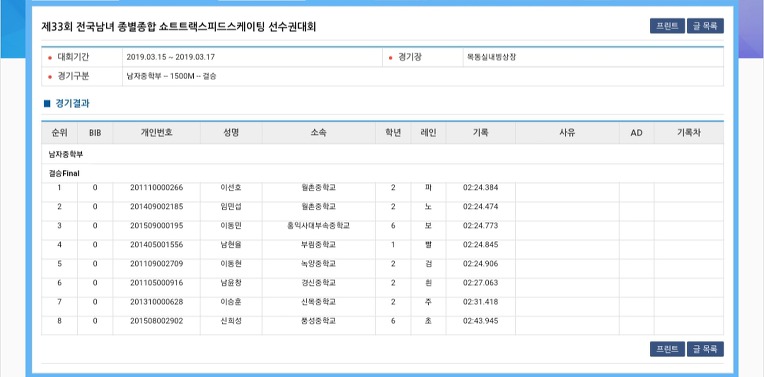The width and height of the screenshot is (764, 377).
Task: Select the name in the 02:24.384 row
Action: [x=231, y=188]
